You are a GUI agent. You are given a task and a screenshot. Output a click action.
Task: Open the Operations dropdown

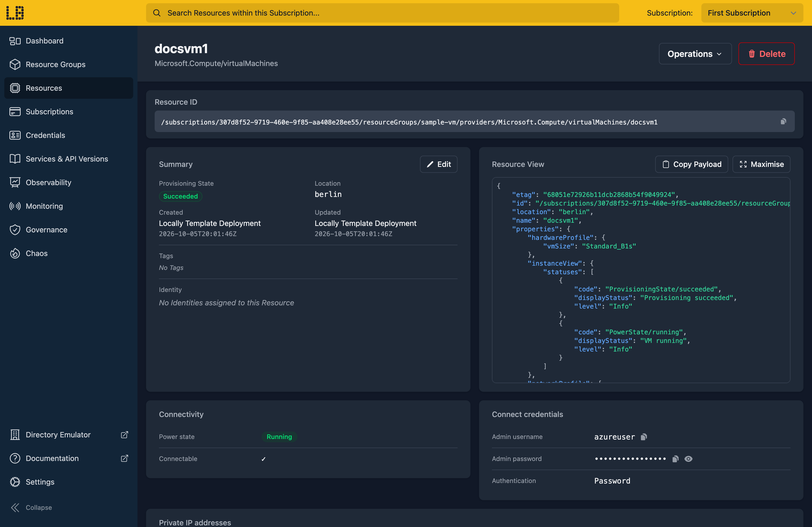[x=695, y=54]
